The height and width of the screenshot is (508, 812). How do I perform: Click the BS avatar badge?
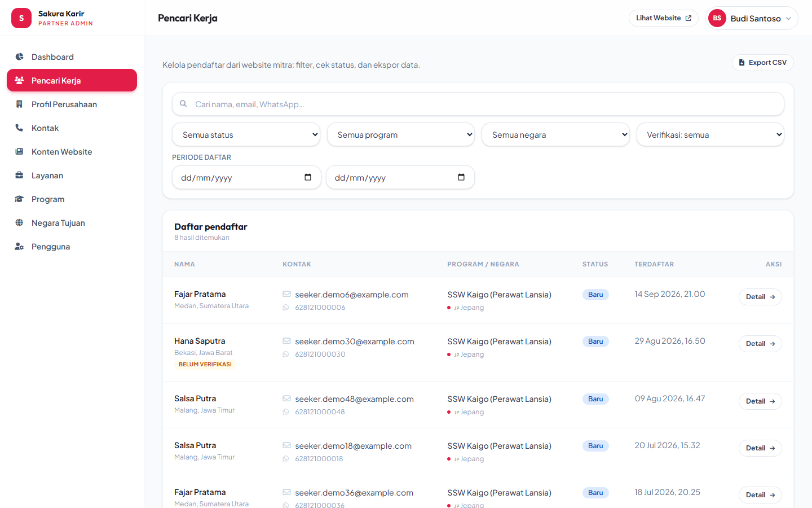click(717, 18)
